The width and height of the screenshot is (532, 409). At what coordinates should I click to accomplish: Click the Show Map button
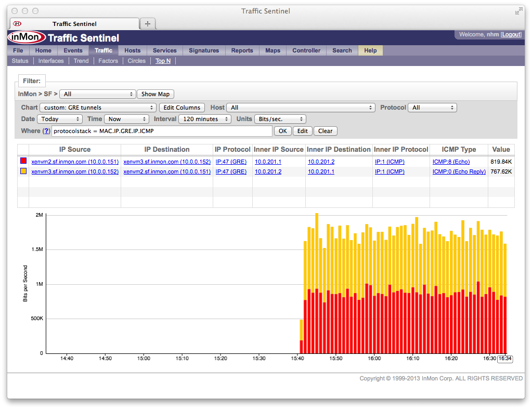pyautogui.click(x=155, y=94)
